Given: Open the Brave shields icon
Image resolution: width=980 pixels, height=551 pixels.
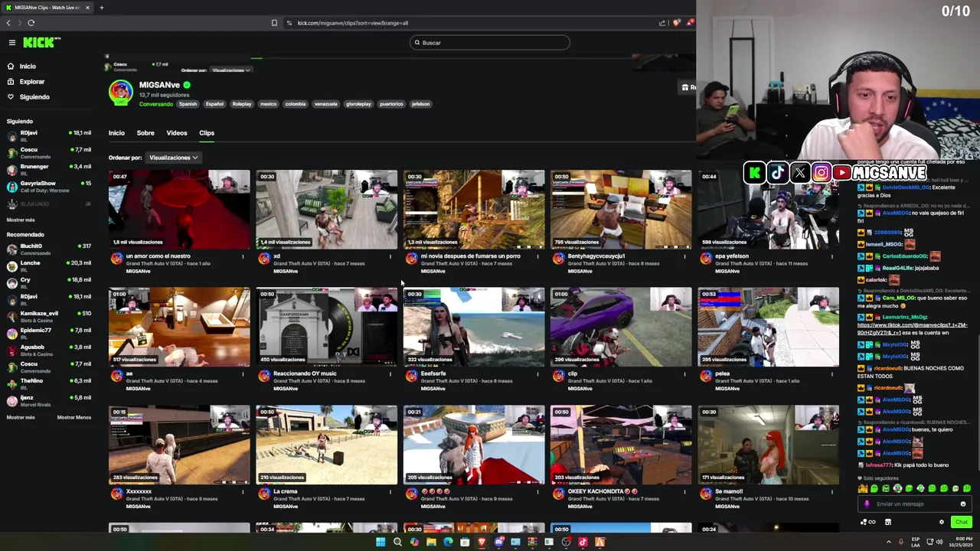Looking at the screenshot, I should click(676, 23).
